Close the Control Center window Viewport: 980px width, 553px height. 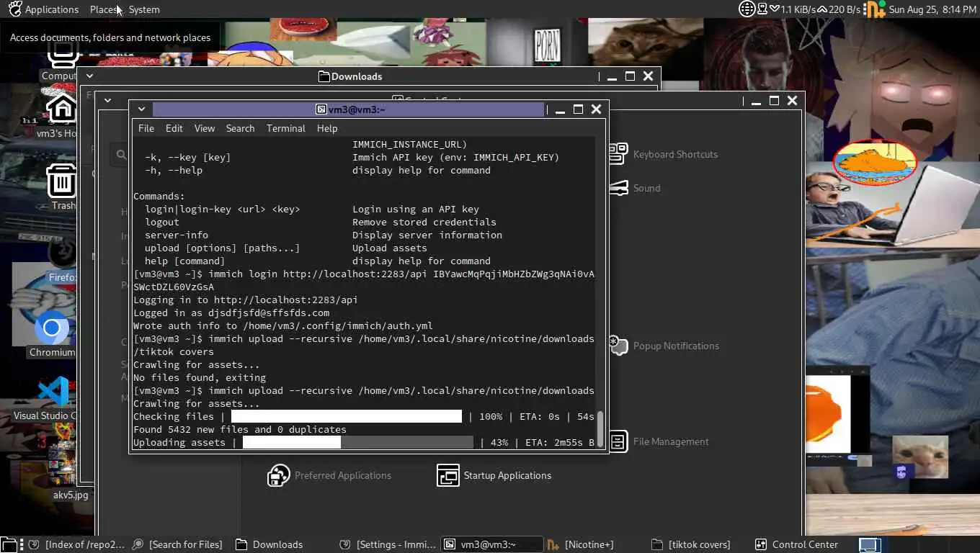point(792,101)
